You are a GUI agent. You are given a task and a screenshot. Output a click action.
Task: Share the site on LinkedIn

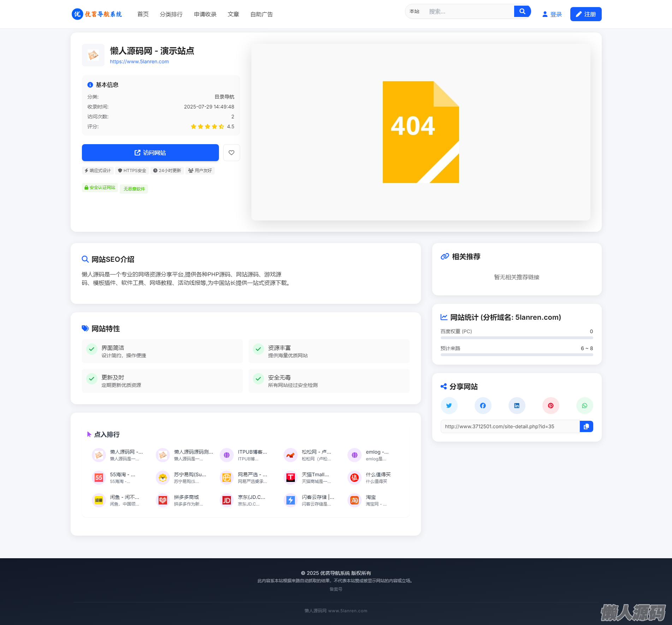[517, 406]
